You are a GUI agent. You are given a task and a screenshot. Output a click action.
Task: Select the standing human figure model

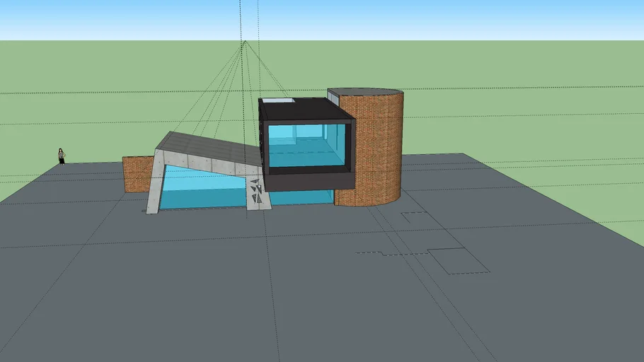click(62, 156)
